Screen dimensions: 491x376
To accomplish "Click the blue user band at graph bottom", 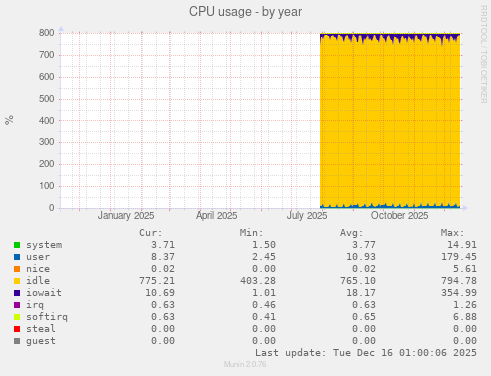I will point(390,207).
